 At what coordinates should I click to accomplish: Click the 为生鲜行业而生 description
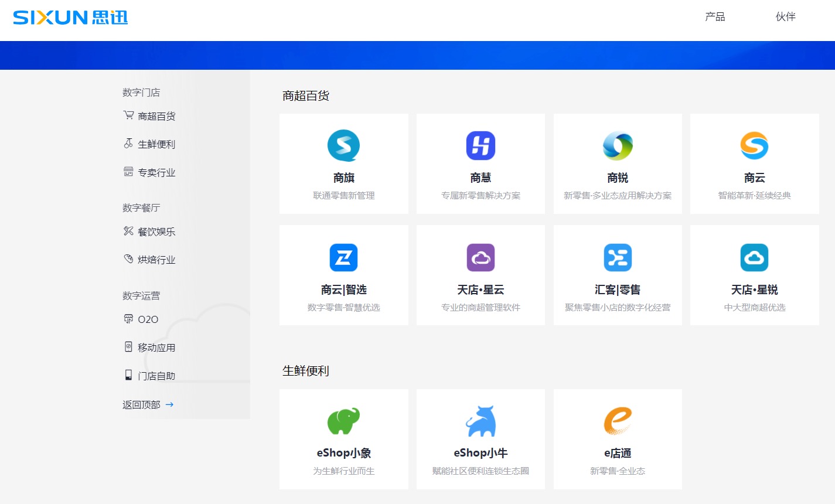pyautogui.click(x=344, y=471)
